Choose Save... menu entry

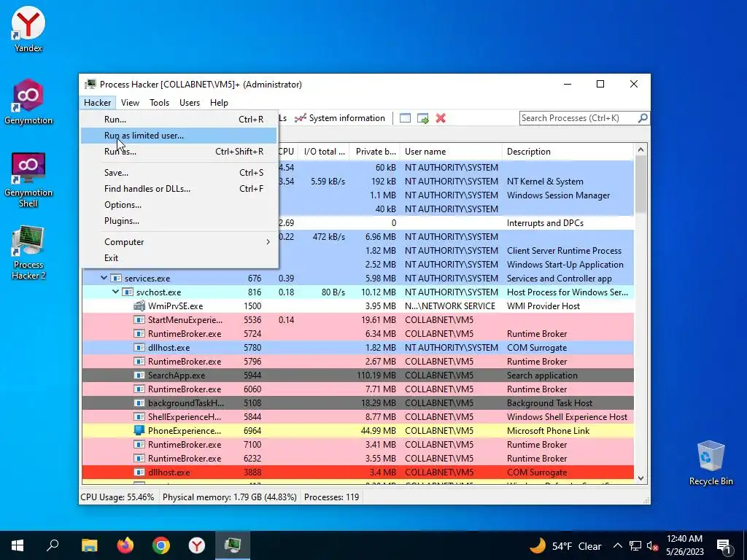click(179, 173)
